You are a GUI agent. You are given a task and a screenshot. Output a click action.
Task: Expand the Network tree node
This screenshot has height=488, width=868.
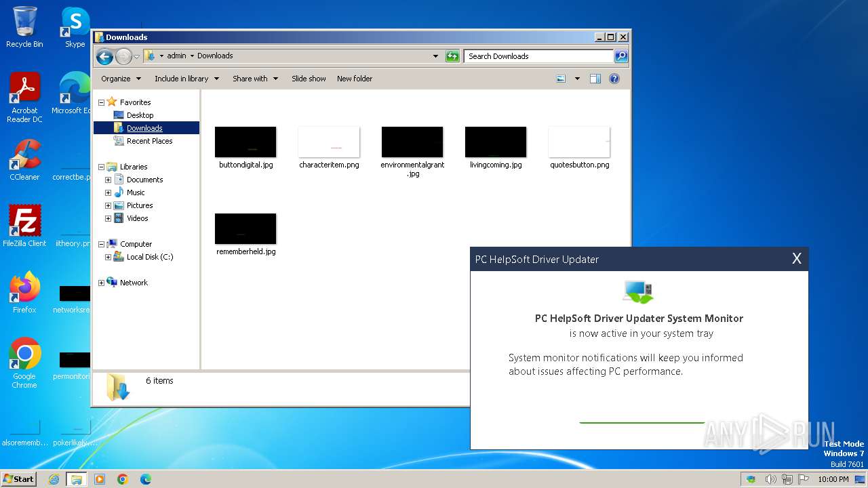point(102,283)
